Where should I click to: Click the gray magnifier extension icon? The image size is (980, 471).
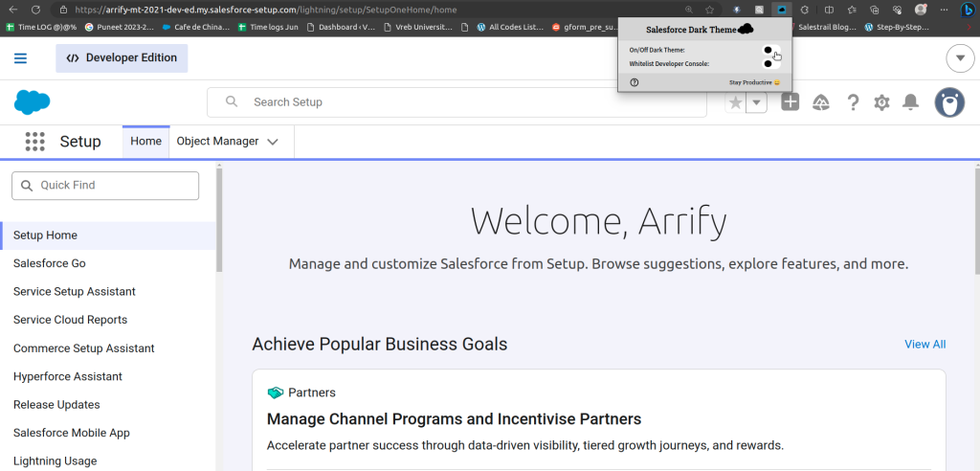point(759,10)
